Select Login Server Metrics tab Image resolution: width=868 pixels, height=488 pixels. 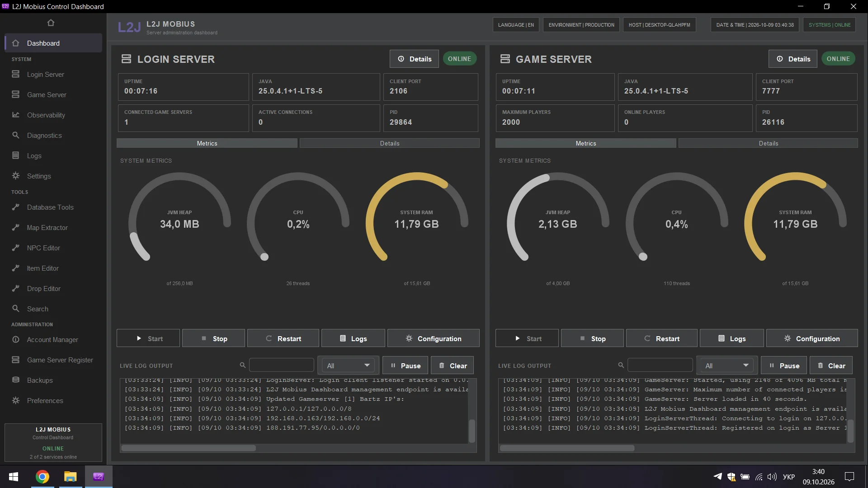click(207, 143)
